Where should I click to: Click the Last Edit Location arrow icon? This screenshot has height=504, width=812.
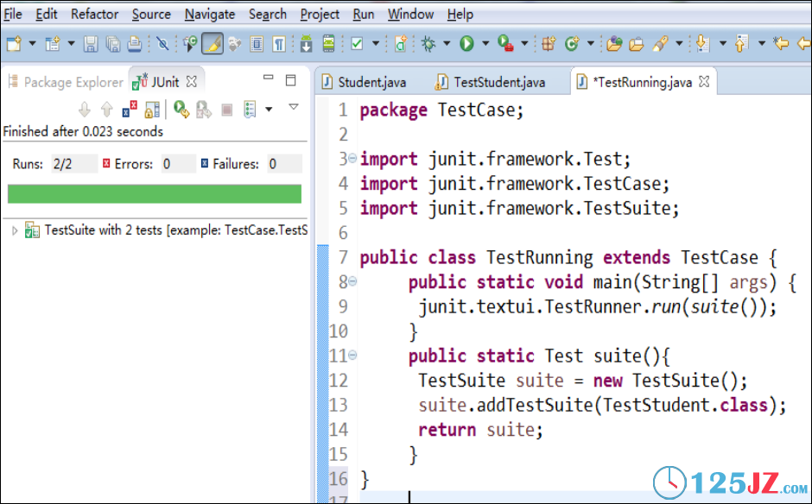781,43
